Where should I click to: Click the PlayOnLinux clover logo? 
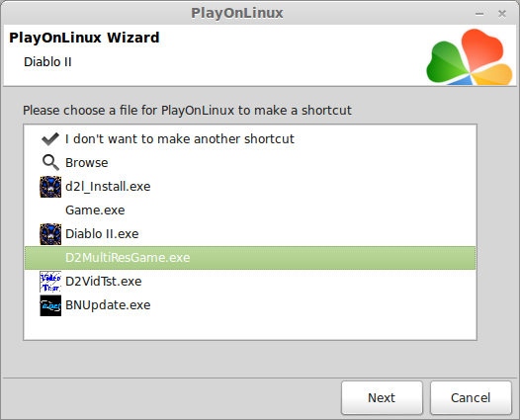click(x=470, y=56)
